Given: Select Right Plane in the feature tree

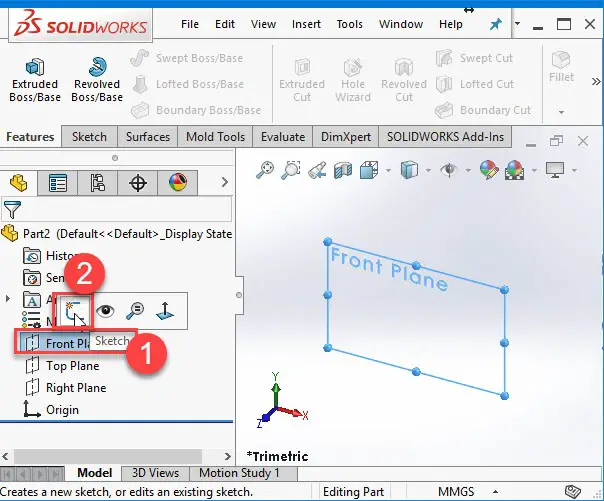Looking at the screenshot, I should pos(65,388).
